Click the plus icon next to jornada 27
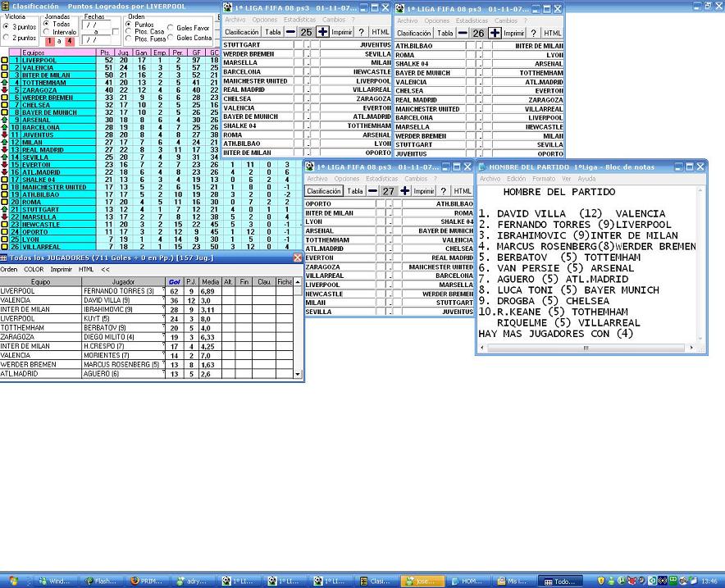725x588 pixels. (x=404, y=190)
